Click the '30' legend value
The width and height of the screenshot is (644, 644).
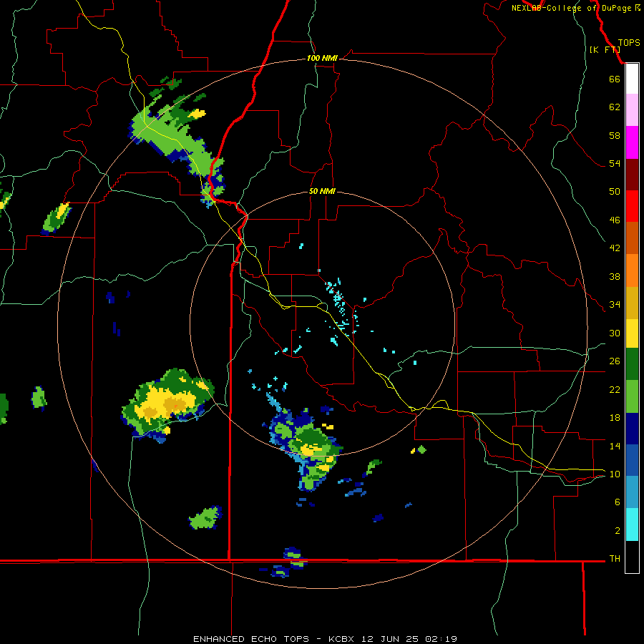click(x=615, y=333)
